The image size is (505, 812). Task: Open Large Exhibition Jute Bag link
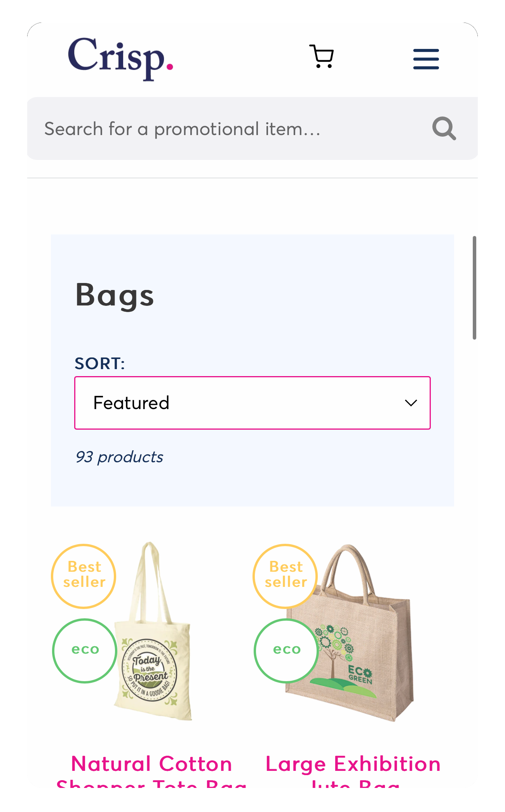pos(353,770)
